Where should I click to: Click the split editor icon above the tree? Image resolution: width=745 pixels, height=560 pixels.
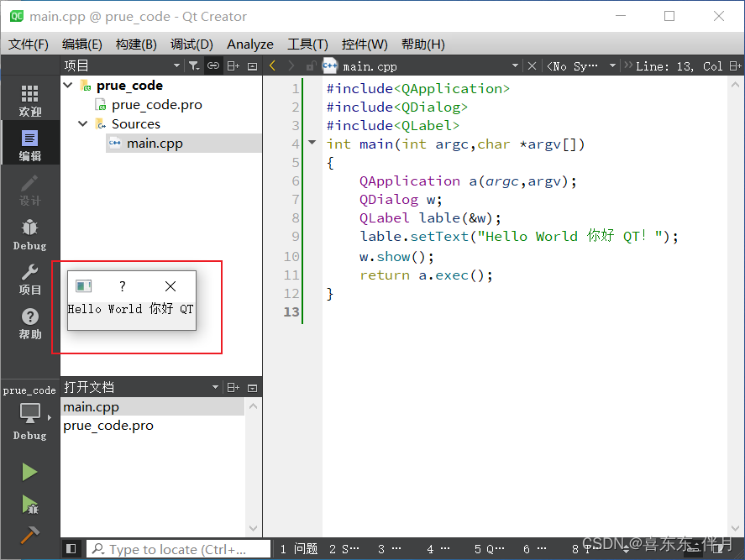click(x=233, y=65)
